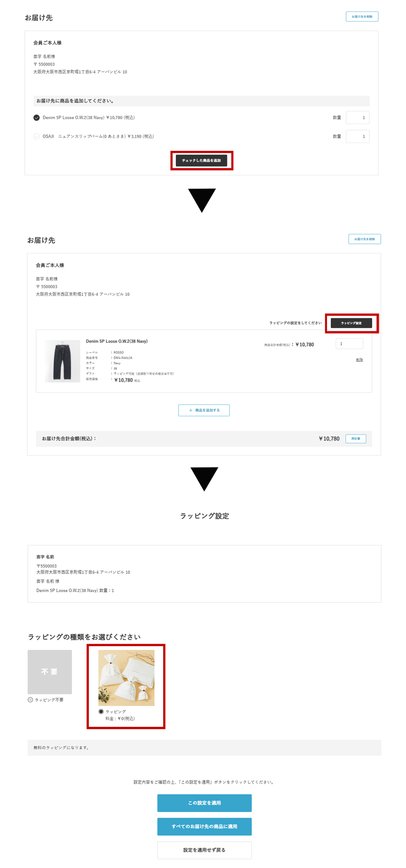Click the 削除 link for the denim
406x868 pixels.
point(359,360)
